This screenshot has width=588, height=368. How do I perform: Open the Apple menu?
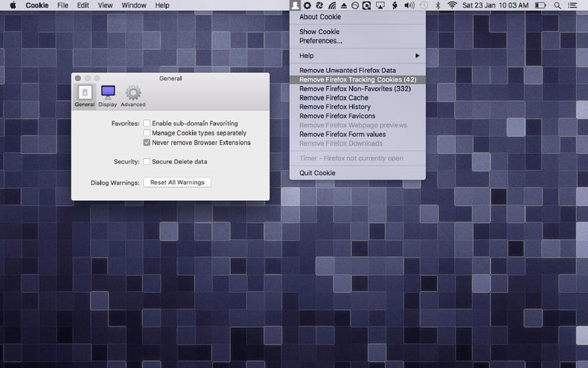click(x=12, y=5)
